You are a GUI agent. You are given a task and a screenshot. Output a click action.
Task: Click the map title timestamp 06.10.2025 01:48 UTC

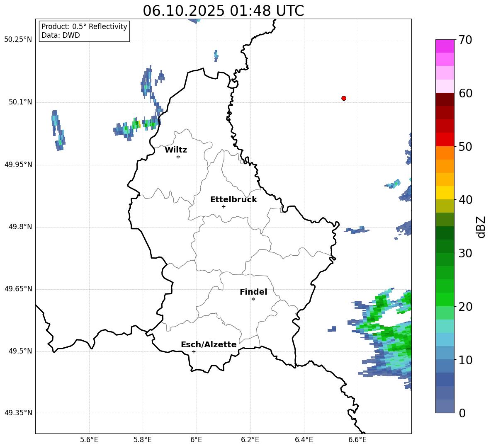223,11
